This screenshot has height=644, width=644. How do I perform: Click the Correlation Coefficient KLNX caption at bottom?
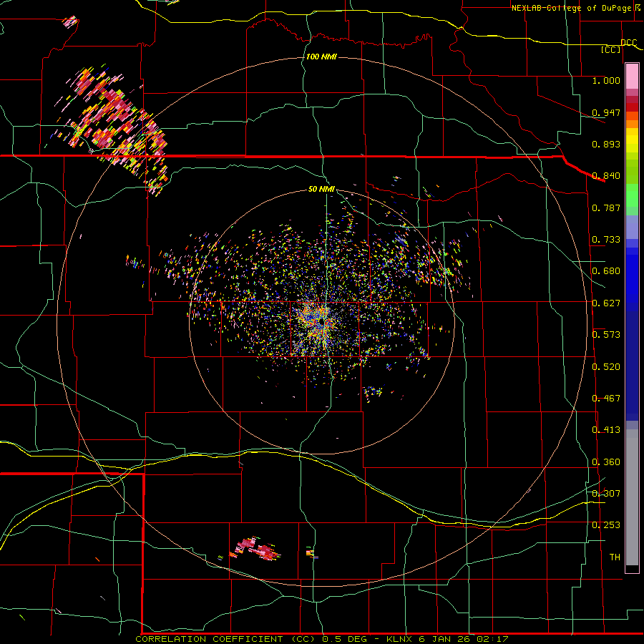(321, 639)
